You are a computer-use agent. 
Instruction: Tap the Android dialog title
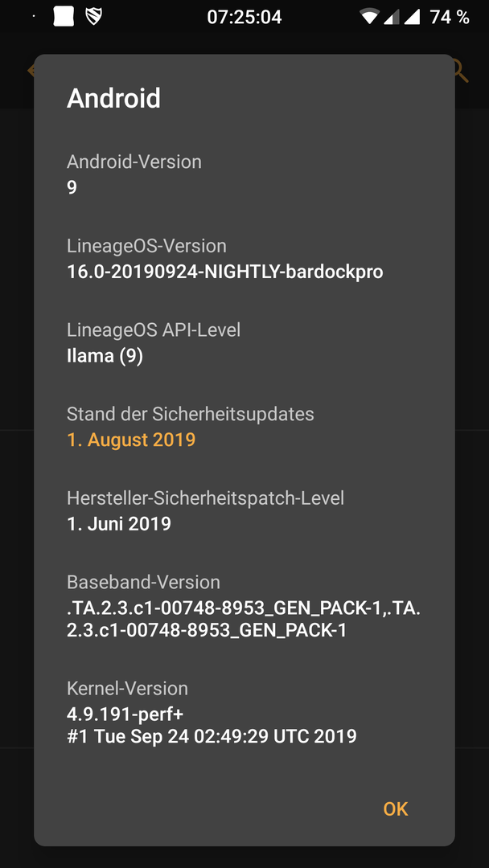click(113, 98)
